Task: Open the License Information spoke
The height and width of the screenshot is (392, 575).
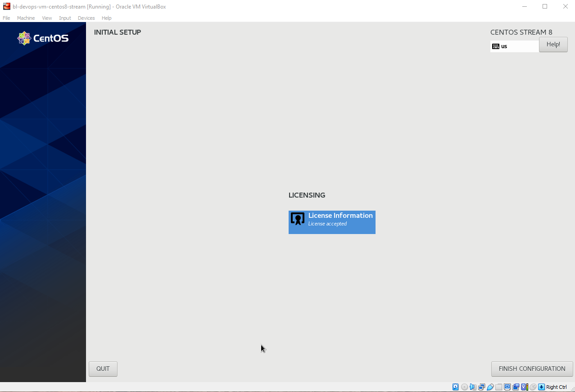Action: point(332,222)
